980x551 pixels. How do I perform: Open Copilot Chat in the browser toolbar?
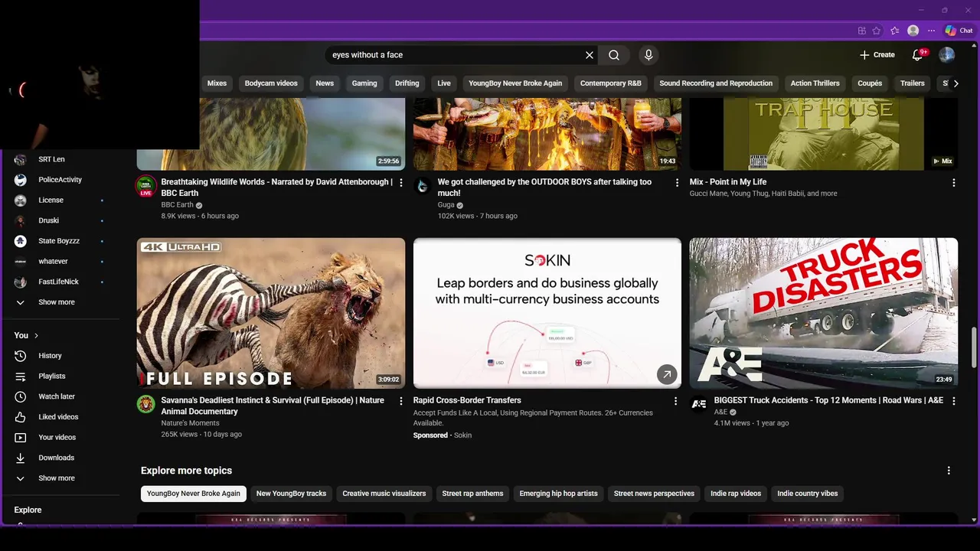pos(959,31)
